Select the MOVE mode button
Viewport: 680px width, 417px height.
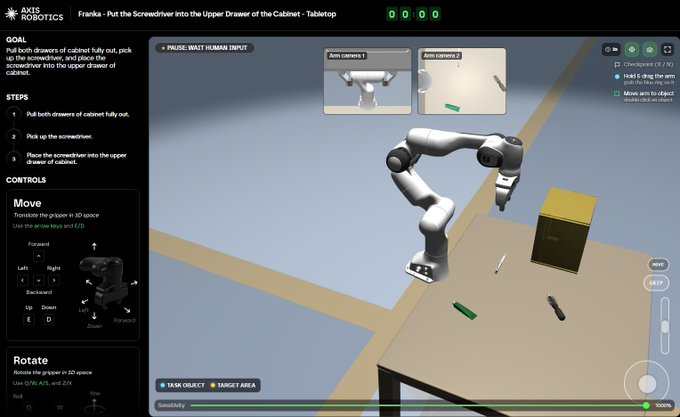658,264
